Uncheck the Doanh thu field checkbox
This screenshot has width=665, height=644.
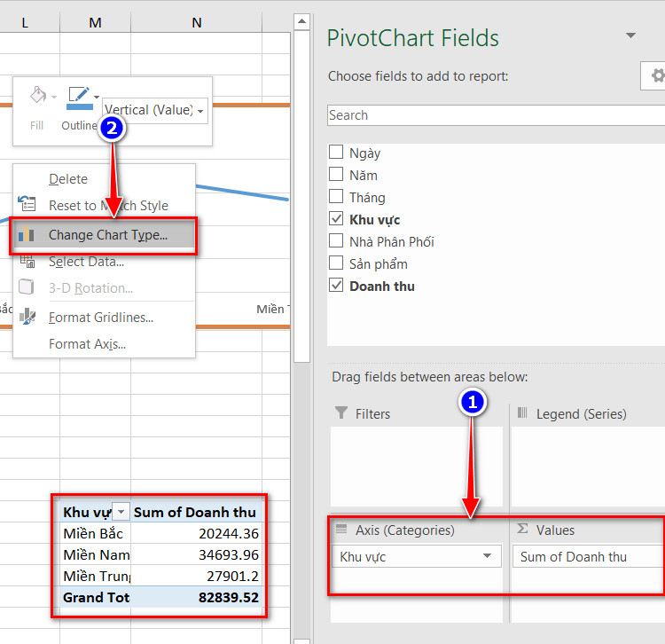[x=336, y=285]
